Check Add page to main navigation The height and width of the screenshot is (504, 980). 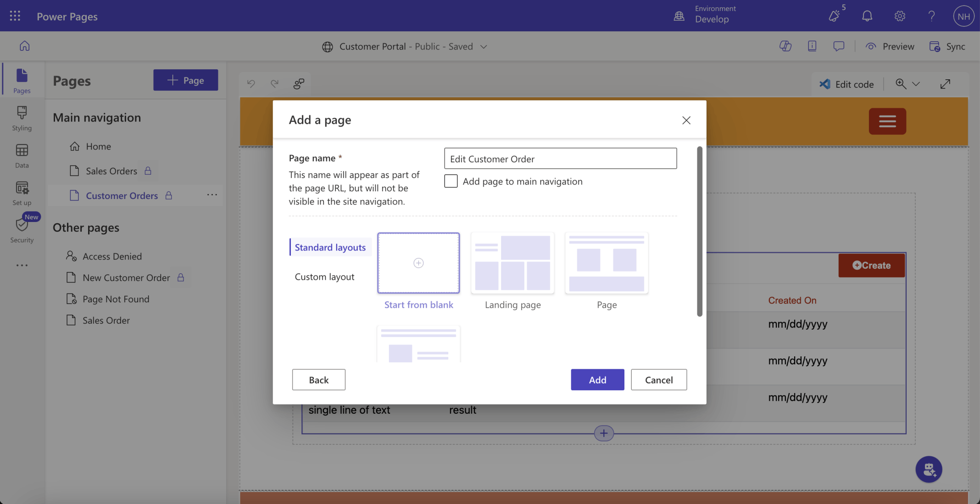click(x=451, y=181)
